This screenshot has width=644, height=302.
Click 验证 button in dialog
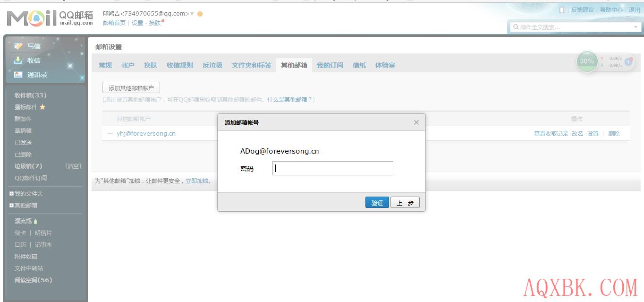(x=377, y=202)
